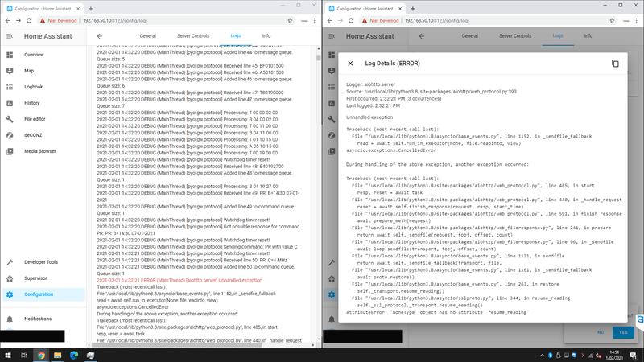
Task: Open Notifications in left window sidebar
Action: 43,319
